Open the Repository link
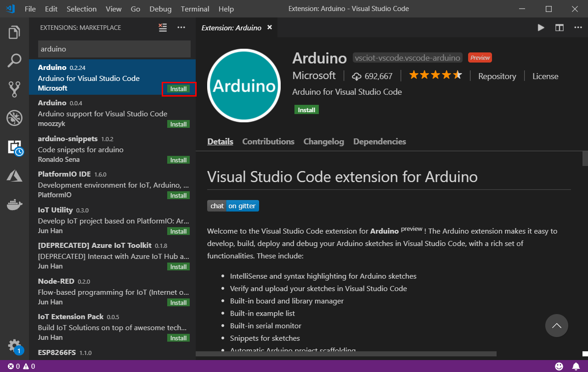This screenshot has height=372, width=588. point(497,76)
